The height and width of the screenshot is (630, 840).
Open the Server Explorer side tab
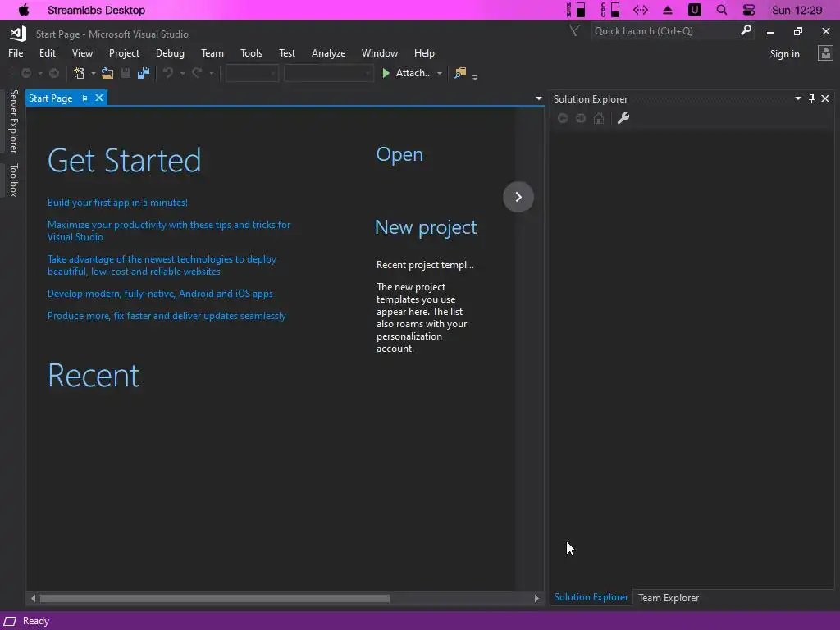coord(14,121)
